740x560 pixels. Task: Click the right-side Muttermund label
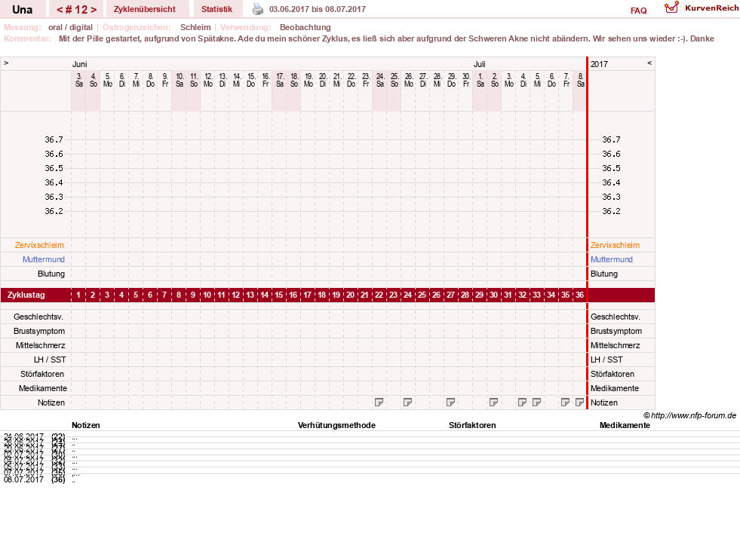tap(611, 259)
